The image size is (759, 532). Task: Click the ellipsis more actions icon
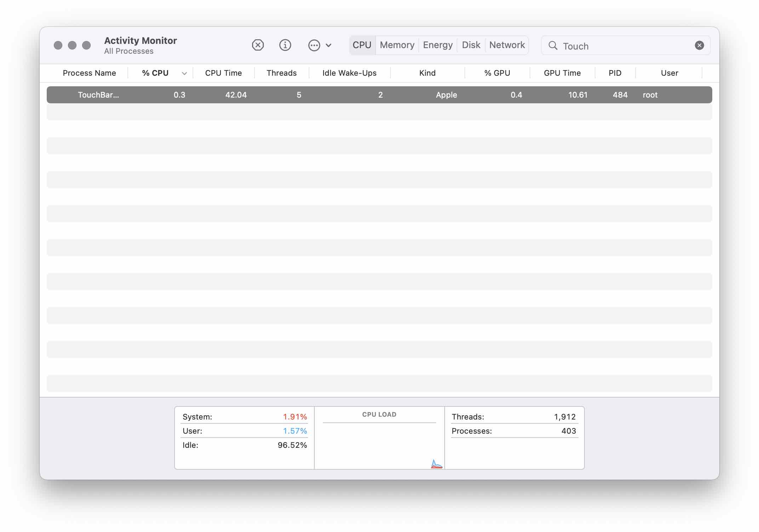tap(314, 45)
